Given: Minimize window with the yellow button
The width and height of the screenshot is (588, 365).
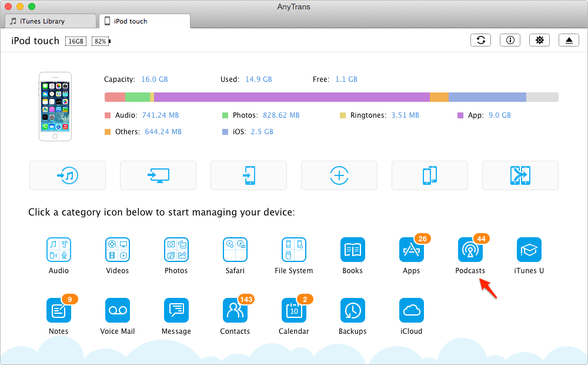Looking at the screenshot, I should (x=20, y=6).
